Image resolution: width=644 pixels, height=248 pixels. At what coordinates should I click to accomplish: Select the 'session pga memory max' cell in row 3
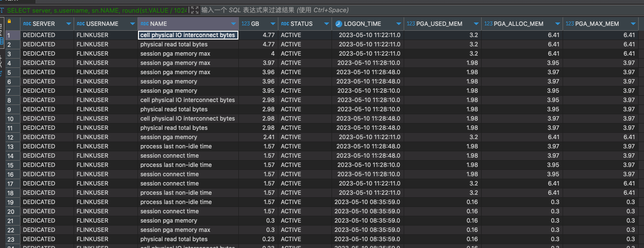tap(176, 54)
